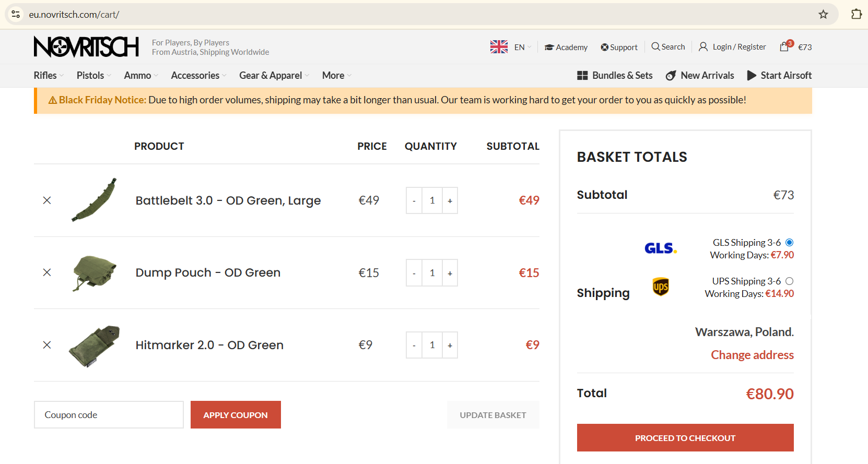Click the shopping cart icon in header
Viewport: 868px width, 464px height.
tap(784, 47)
